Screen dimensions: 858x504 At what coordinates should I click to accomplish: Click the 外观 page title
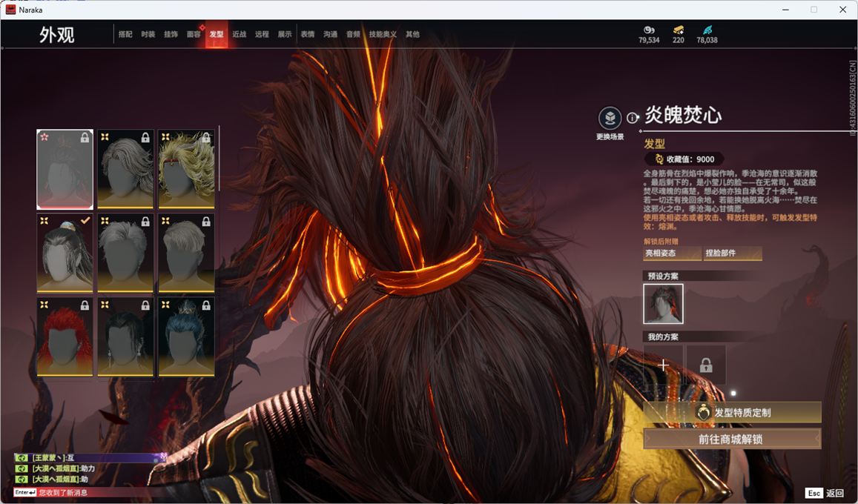click(x=57, y=35)
